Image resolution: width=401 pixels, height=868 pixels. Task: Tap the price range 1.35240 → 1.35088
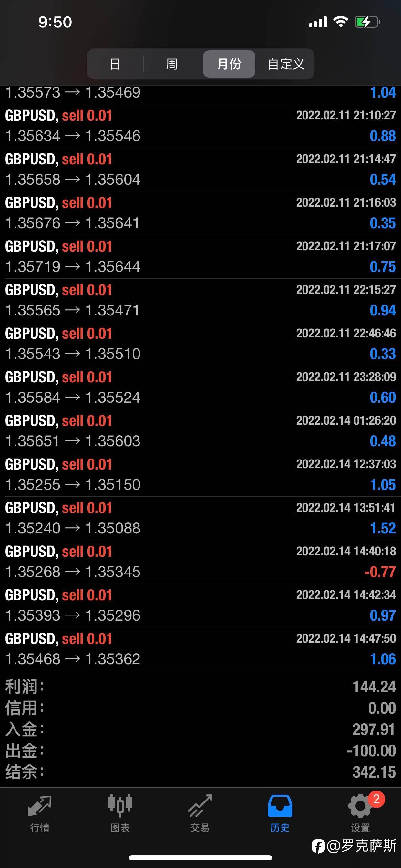[73, 528]
